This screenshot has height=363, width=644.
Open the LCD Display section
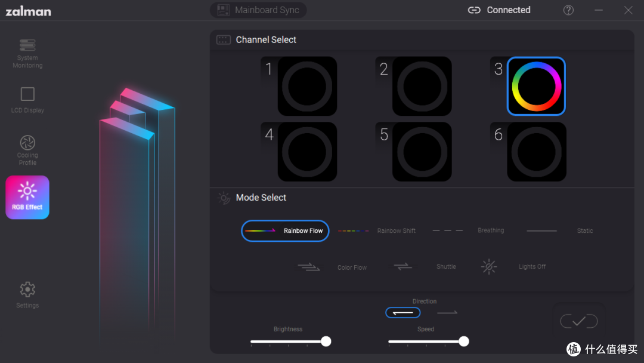tap(27, 100)
